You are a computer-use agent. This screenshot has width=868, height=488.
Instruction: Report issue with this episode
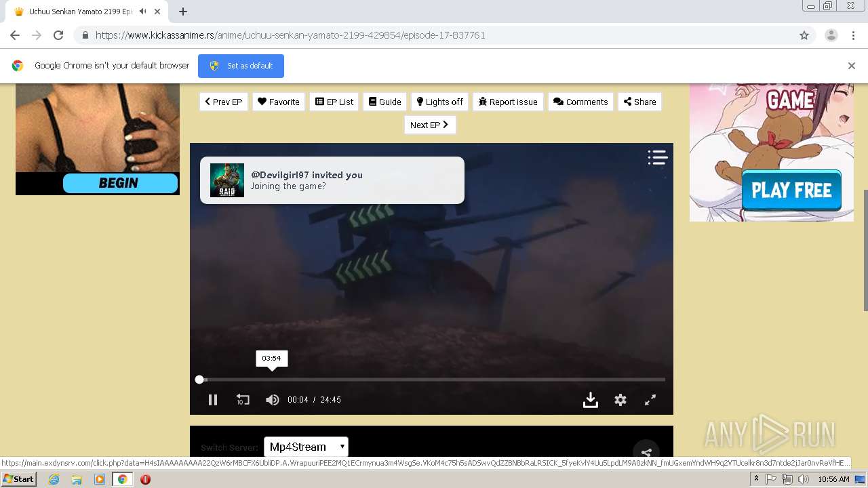508,102
